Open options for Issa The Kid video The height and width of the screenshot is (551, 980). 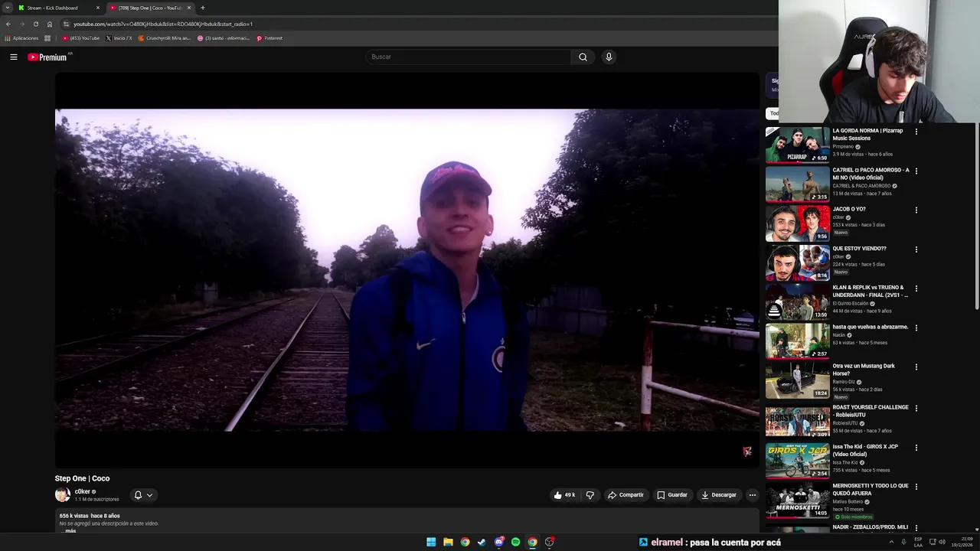pyautogui.click(x=916, y=448)
